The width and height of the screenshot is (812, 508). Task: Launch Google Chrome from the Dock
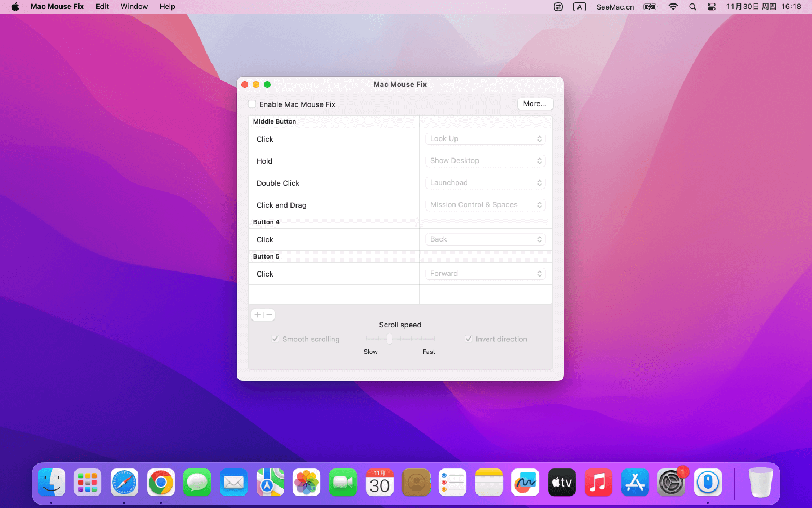[161, 483]
